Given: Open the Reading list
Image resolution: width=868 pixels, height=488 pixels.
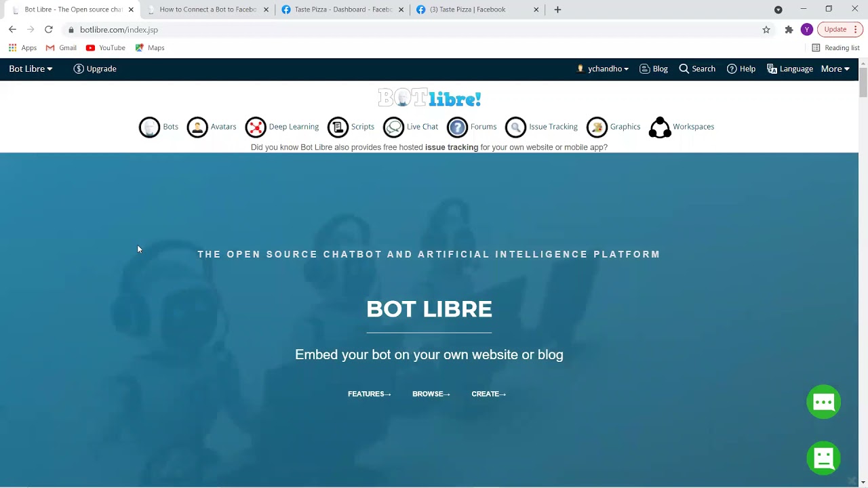Looking at the screenshot, I should pyautogui.click(x=835, y=48).
